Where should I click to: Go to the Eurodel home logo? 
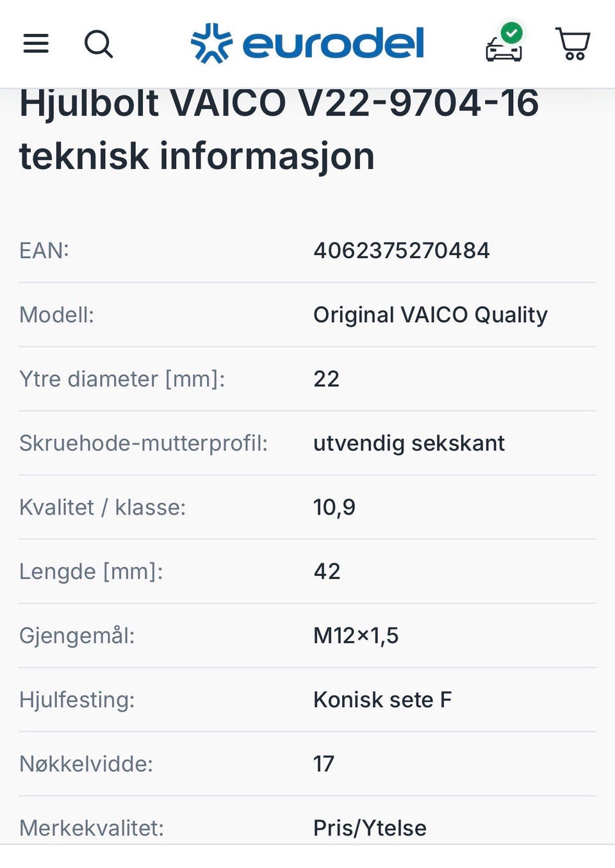pyautogui.click(x=307, y=44)
